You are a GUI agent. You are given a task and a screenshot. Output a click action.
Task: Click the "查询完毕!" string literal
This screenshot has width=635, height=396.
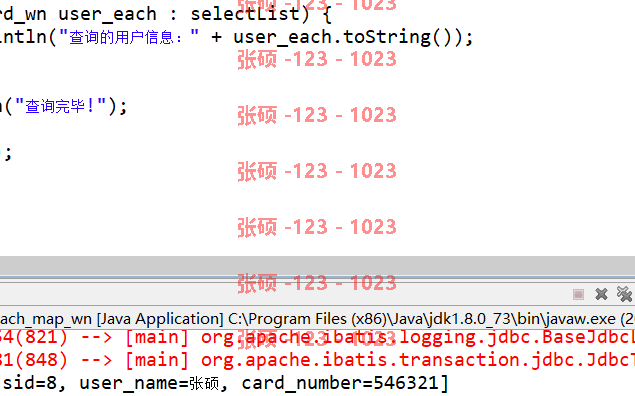click(x=60, y=106)
